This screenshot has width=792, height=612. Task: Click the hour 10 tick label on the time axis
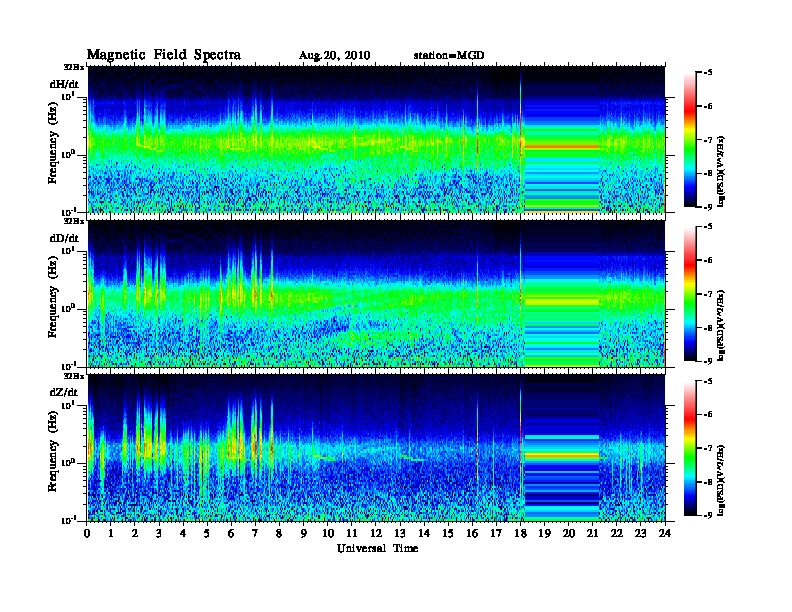point(328,533)
